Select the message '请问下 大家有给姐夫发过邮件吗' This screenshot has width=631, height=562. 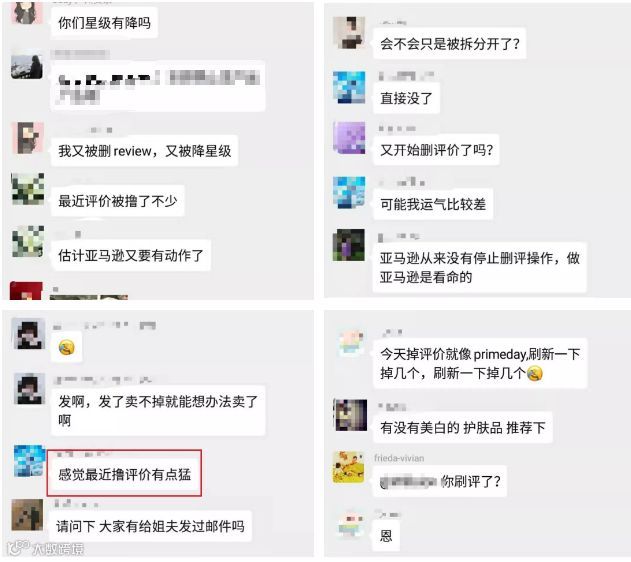[x=150, y=526]
